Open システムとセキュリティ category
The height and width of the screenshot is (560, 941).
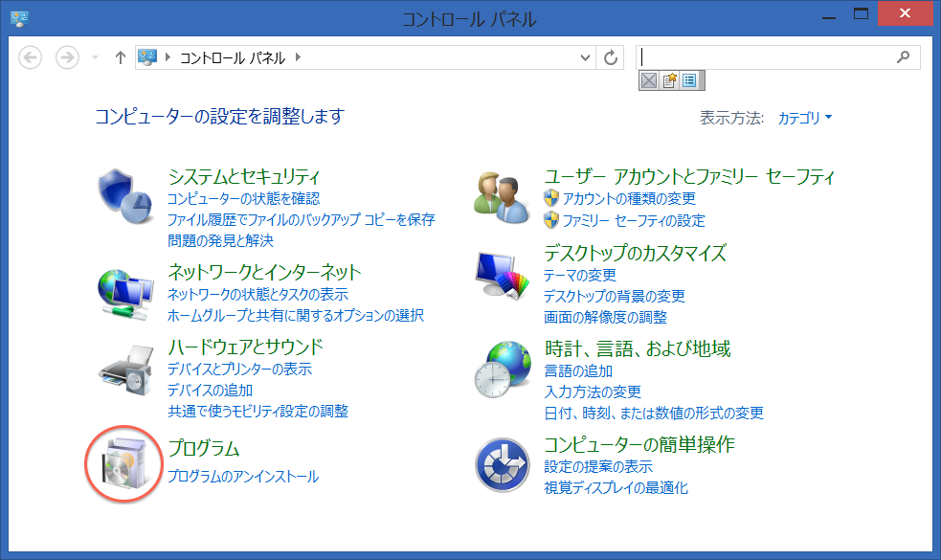click(244, 176)
